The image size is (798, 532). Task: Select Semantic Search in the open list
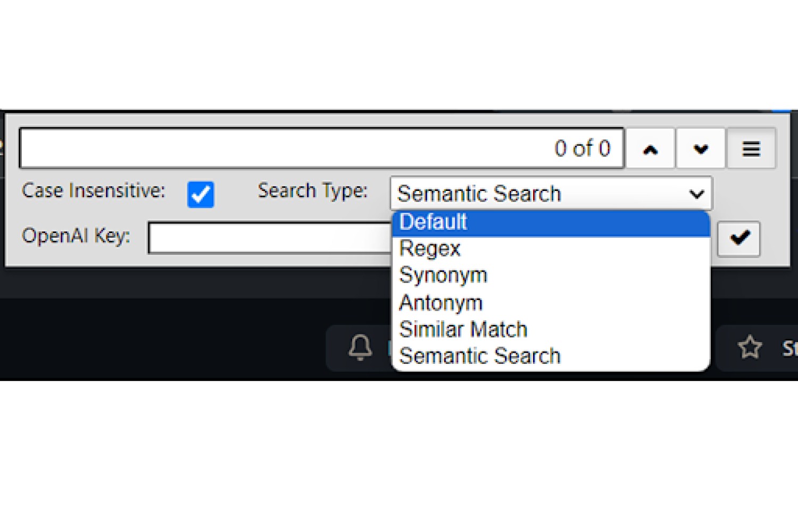[551, 356]
